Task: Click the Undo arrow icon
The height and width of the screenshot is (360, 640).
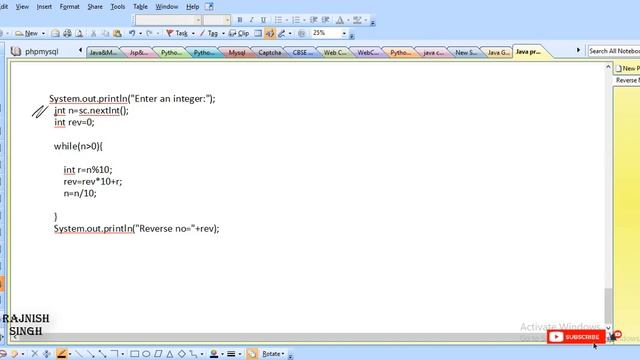Action: [132, 33]
